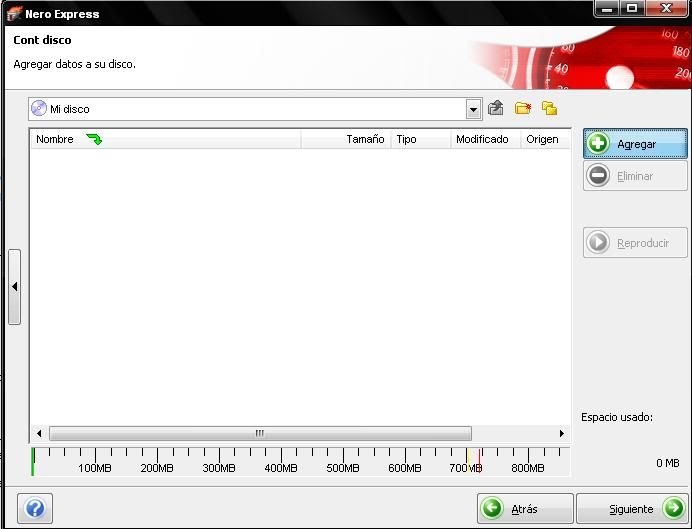Screen dimensions: 692x529
Task: Click the Nero Express title bar icon
Action: coord(14,14)
